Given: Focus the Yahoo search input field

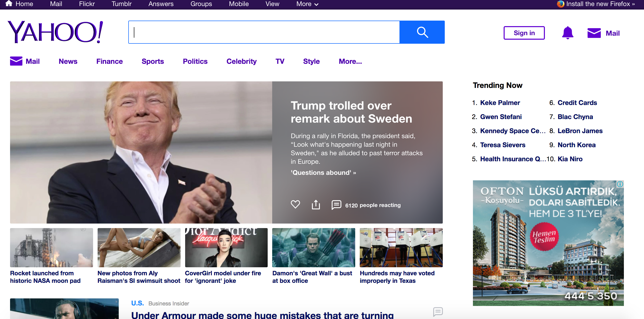Looking at the screenshot, I should (264, 32).
